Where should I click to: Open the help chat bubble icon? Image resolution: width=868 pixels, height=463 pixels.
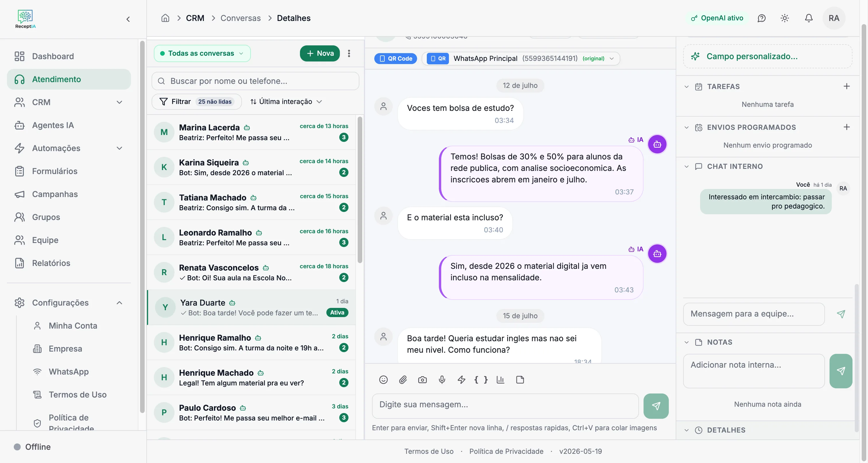762,18
